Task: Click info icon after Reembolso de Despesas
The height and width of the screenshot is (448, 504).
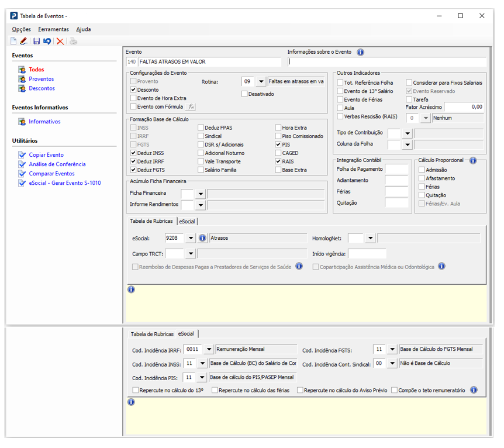Action: 299,266
